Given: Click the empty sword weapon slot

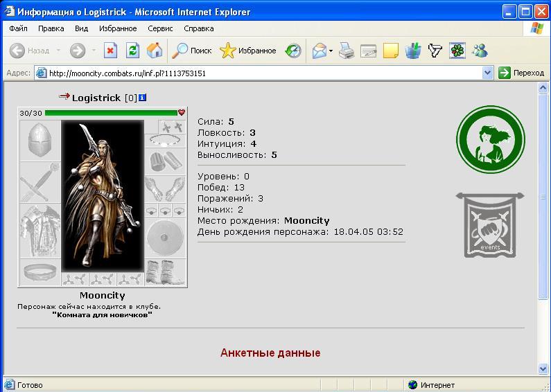Looking at the screenshot, I should coord(40,182).
